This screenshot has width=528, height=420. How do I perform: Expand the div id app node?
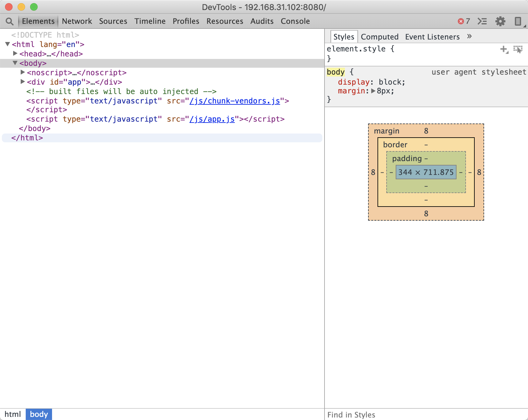pyautogui.click(x=23, y=82)
